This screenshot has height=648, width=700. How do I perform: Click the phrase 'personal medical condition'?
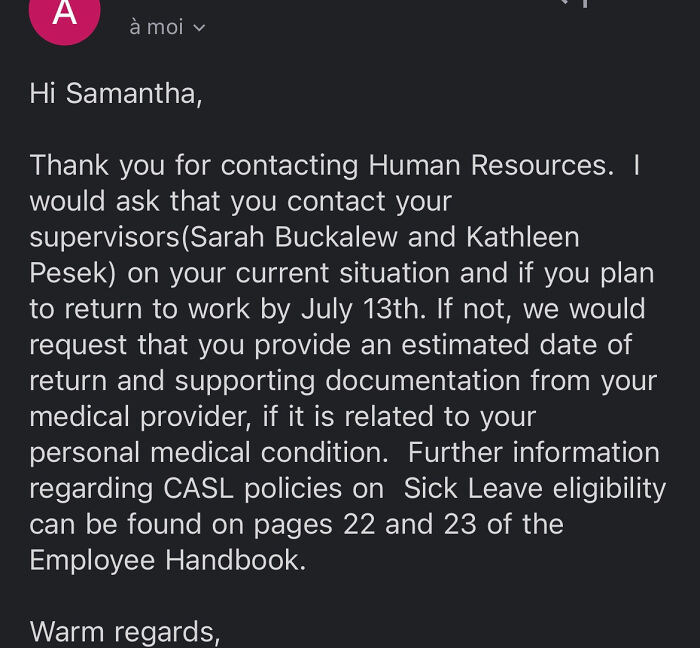click(207, 452)
